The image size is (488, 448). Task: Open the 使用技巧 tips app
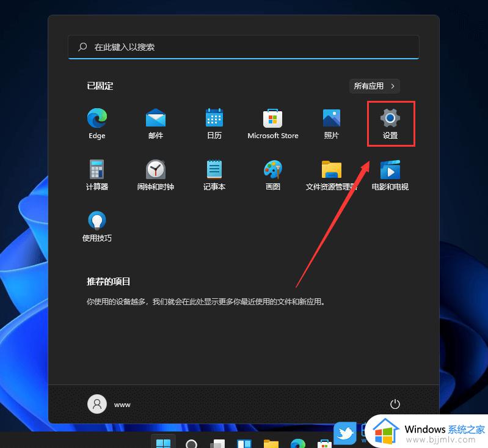point(97,226)
